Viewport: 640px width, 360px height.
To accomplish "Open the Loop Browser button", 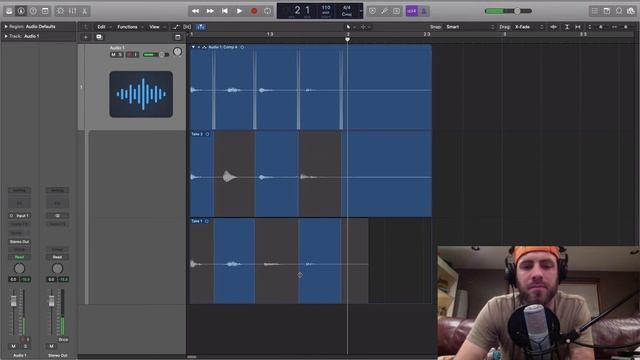I will tap(619, 11).
